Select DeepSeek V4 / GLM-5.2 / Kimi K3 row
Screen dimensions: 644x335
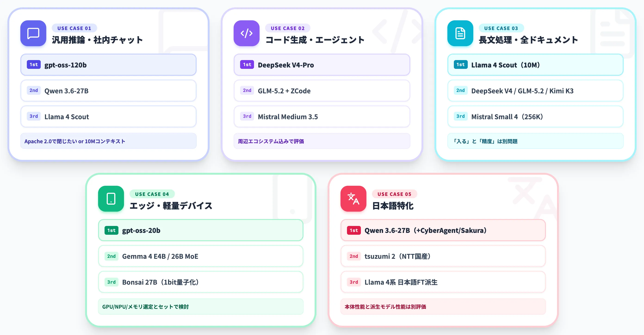tap(535, 91)
